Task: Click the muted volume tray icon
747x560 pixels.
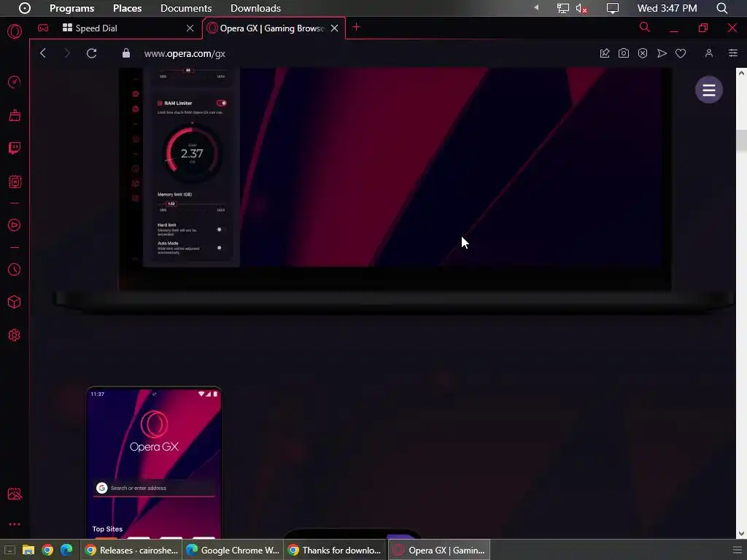Action: coord(581,8)
